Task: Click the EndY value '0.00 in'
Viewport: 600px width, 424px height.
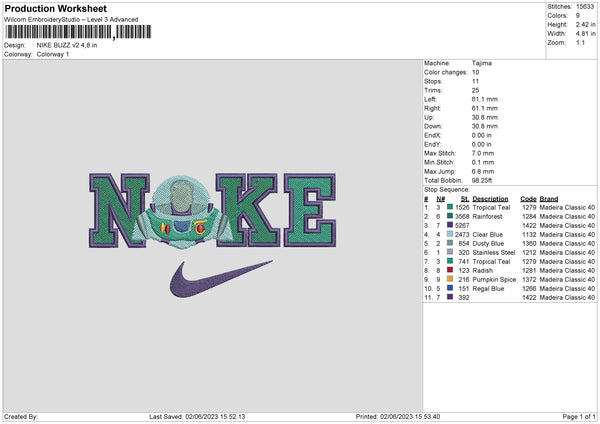Action: point(482,144)
